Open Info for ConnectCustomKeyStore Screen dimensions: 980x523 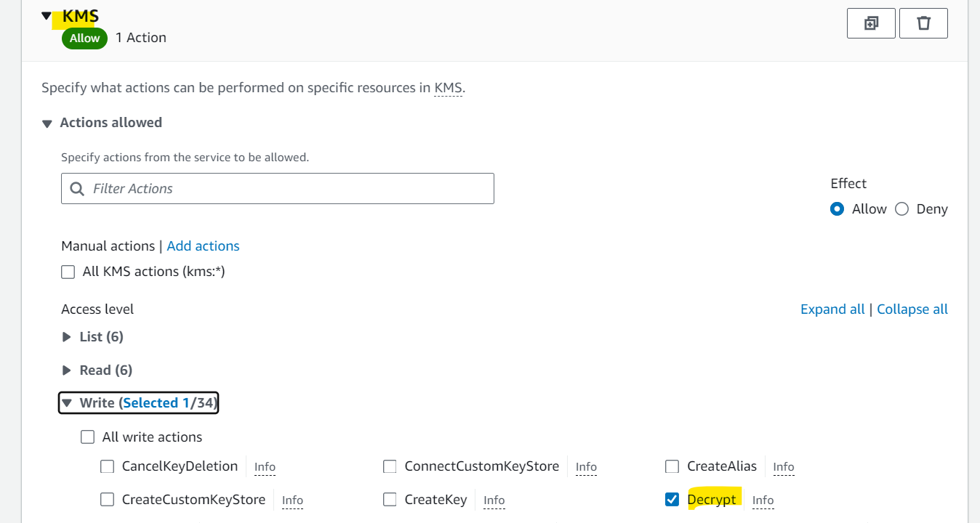click(x=586, y=467)
